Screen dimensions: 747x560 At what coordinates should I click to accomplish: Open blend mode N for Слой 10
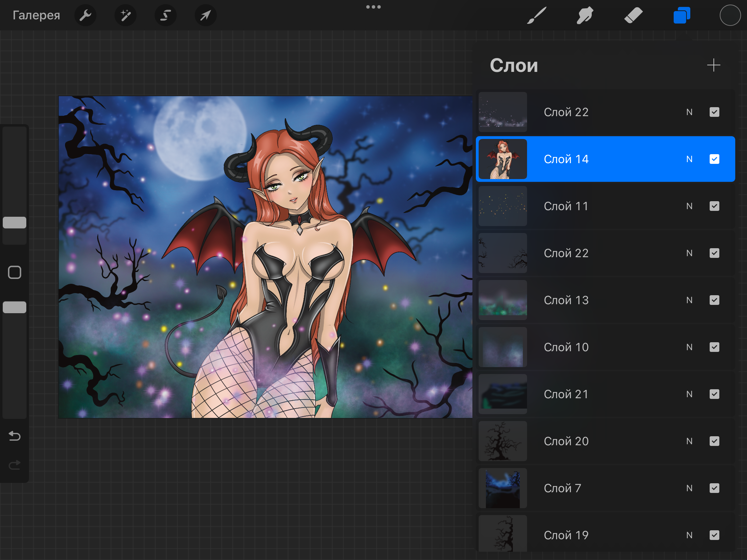tap(689, 347)
